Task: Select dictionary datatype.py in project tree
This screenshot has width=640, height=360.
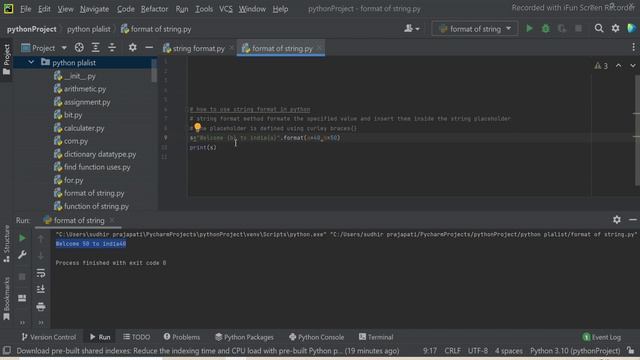Action: pyautogui.click(x=100, y=154)
